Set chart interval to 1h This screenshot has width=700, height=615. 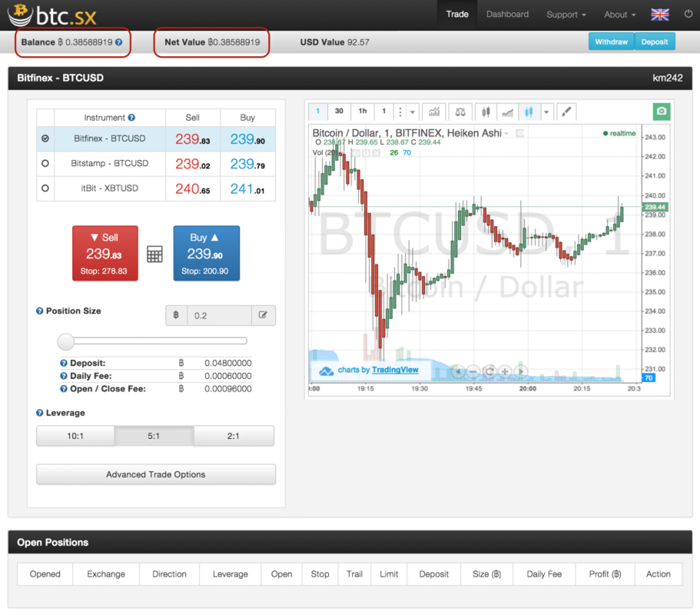pyautogui.click(x=363, y=111)
